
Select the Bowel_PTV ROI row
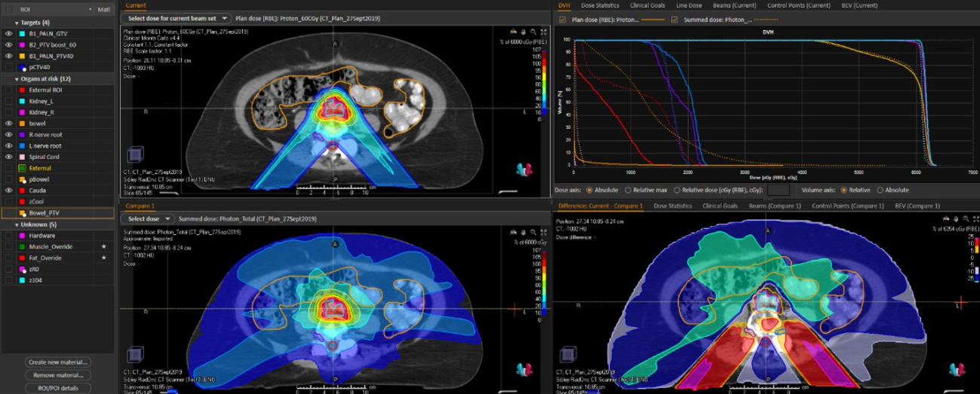[x=57, y=213]
